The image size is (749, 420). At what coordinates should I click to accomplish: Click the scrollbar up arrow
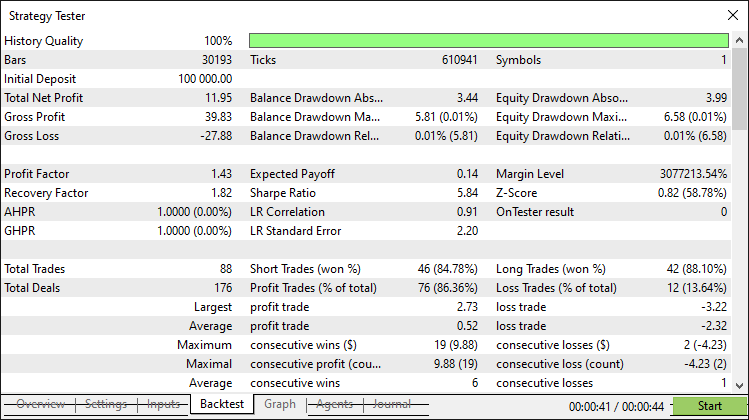click(740, 40)
